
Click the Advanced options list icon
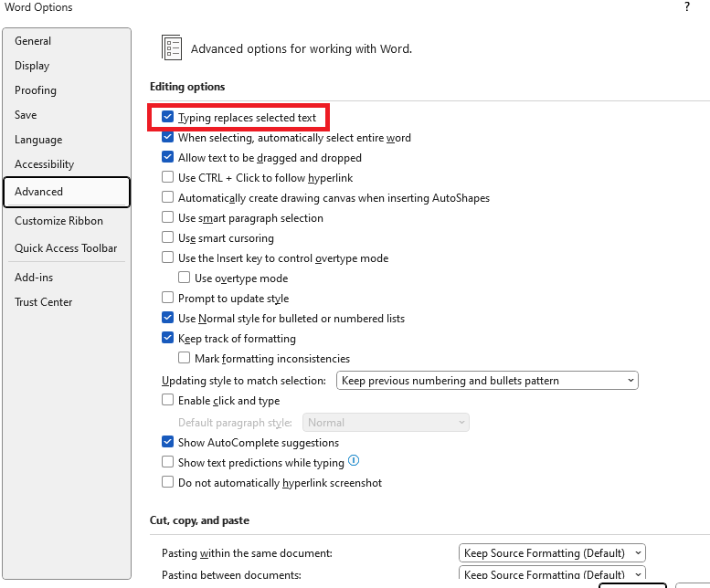pyautogui.click(x=172, y=47)
